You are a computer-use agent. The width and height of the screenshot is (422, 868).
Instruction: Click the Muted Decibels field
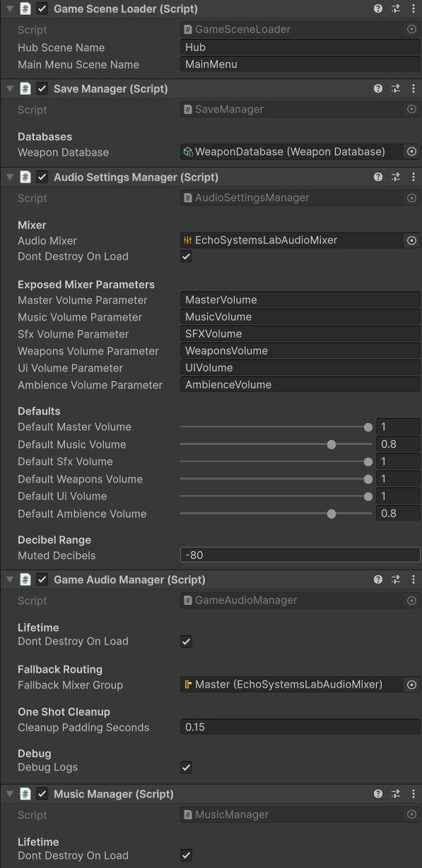[300, 555]
